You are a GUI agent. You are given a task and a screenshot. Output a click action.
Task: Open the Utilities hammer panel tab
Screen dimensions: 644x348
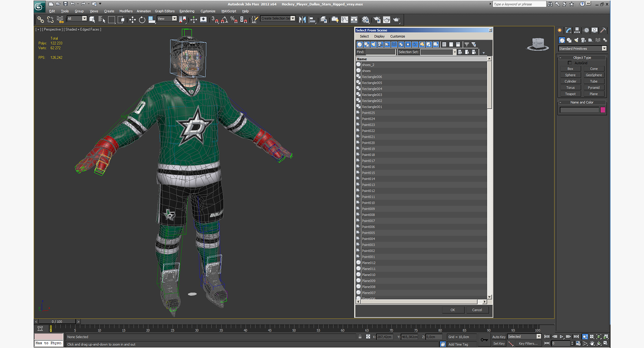coord(603,30)
